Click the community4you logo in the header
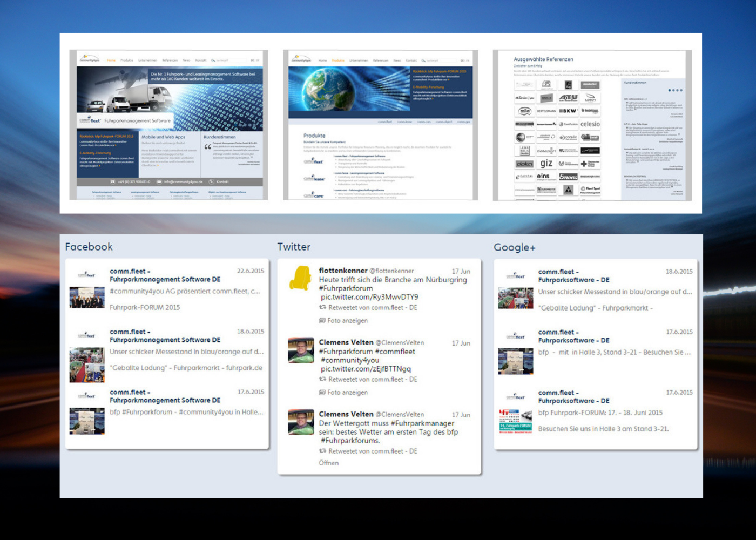Viewport: 756px width, 540px height. [89, 58]
